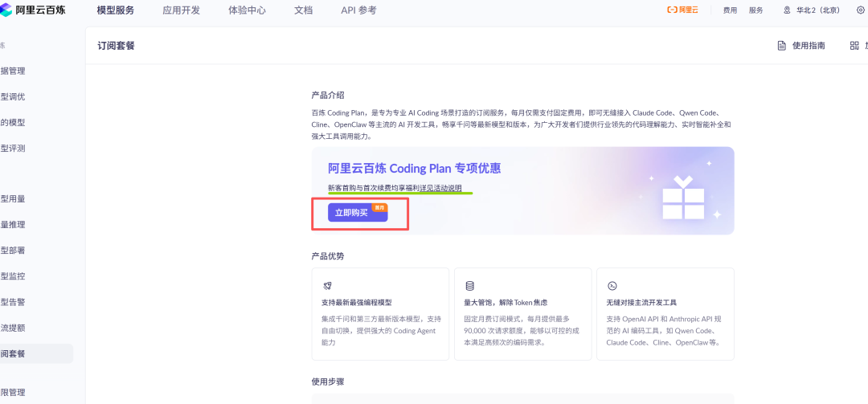
Task: Select the 据管理 sidebar item
Action: tap(13, 71)
